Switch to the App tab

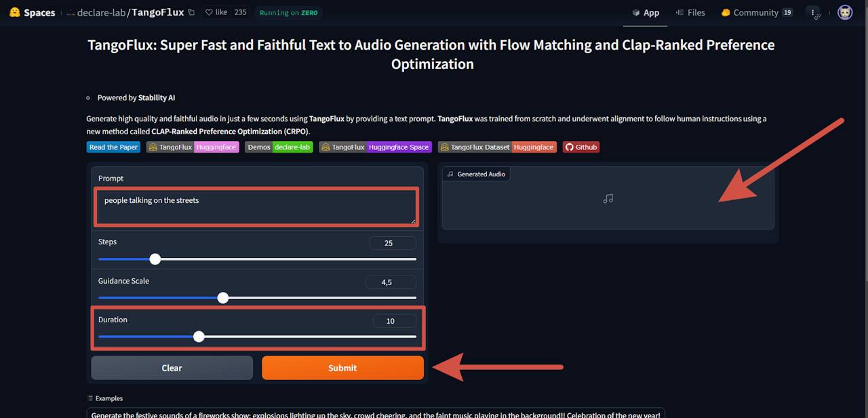[646, 12]
